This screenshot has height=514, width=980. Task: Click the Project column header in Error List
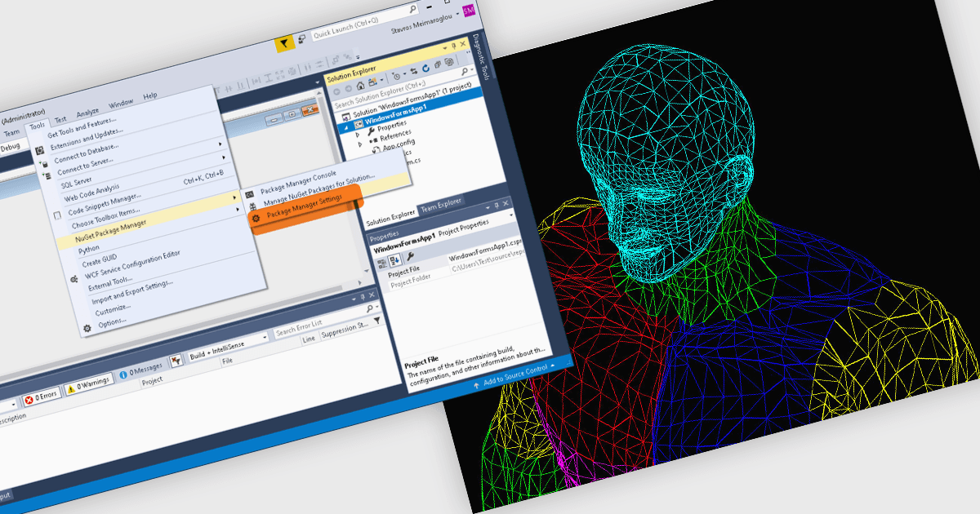pyautogui.click(x=153, y=380)
